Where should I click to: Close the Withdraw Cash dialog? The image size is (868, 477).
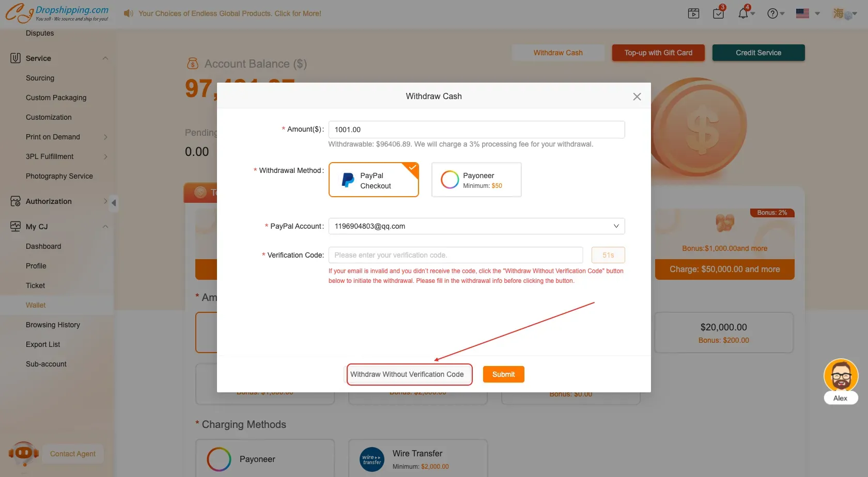(x=637, y=97)
